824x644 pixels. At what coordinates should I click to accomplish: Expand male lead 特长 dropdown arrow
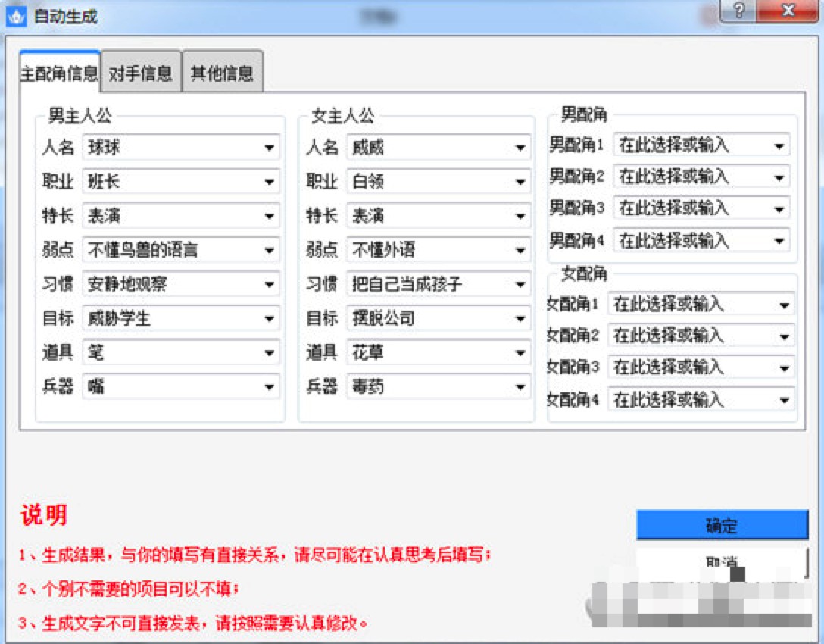[x=269, y=216]
